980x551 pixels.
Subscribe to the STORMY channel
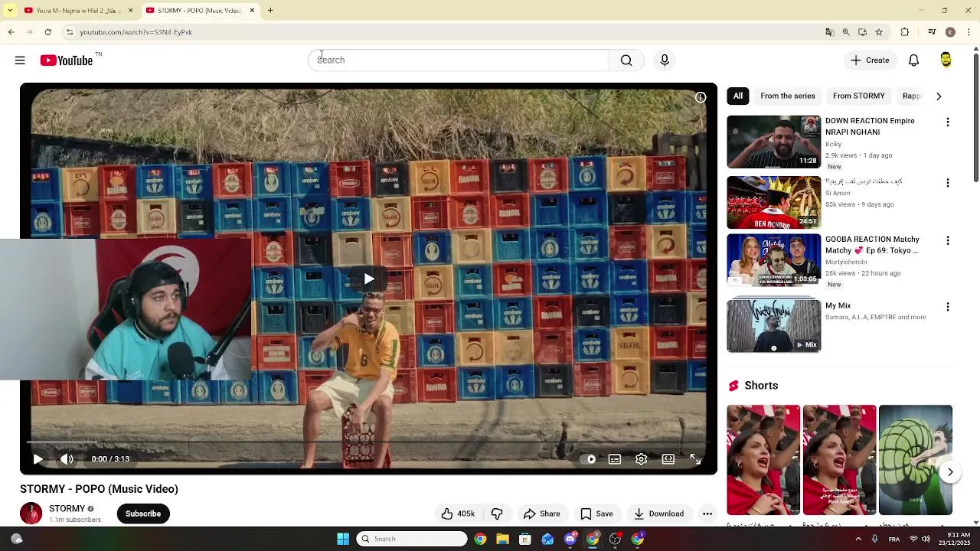pos(143,514)
